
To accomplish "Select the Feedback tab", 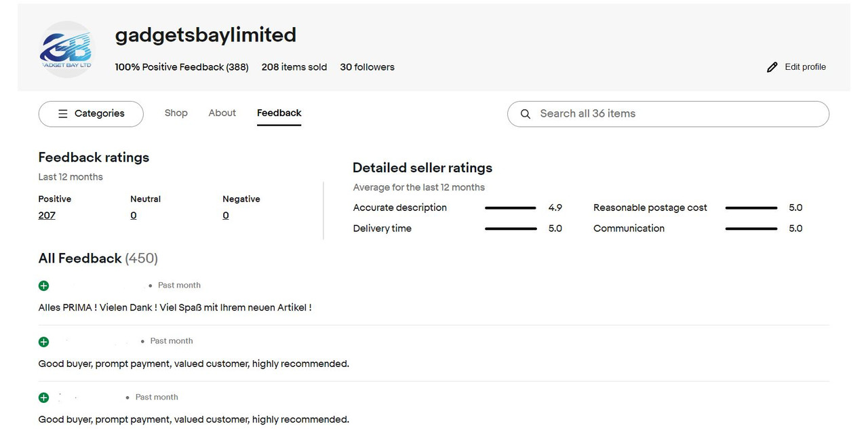I will coord(279,113).
